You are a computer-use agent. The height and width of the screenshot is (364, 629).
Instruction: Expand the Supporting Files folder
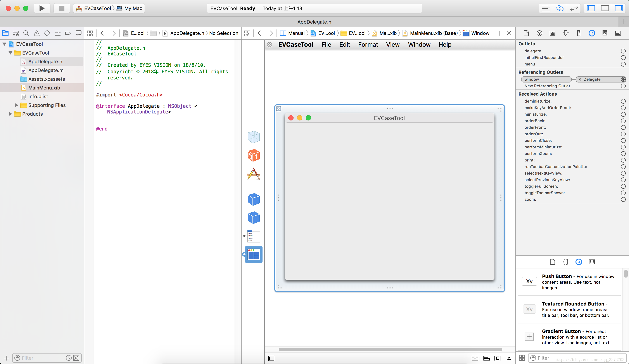[x=16, y=105]
